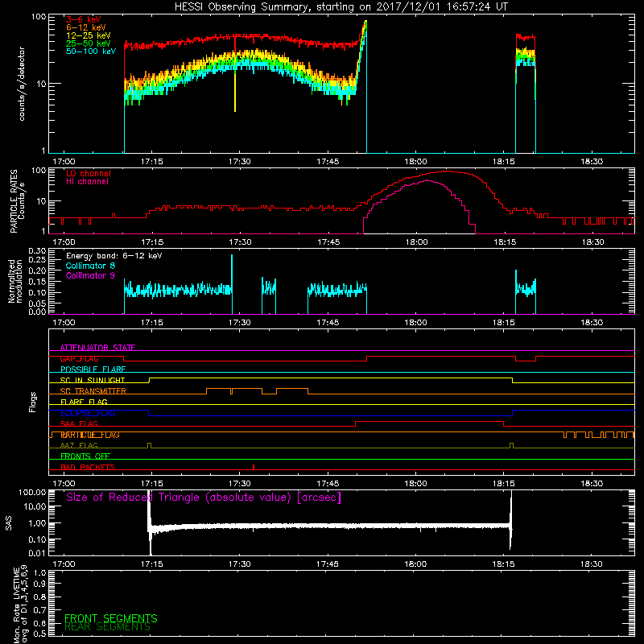Click the 25-50 keV legend label
Image resolution: width=644 pixels, height=644 pixels.
[x=89, y=43]
